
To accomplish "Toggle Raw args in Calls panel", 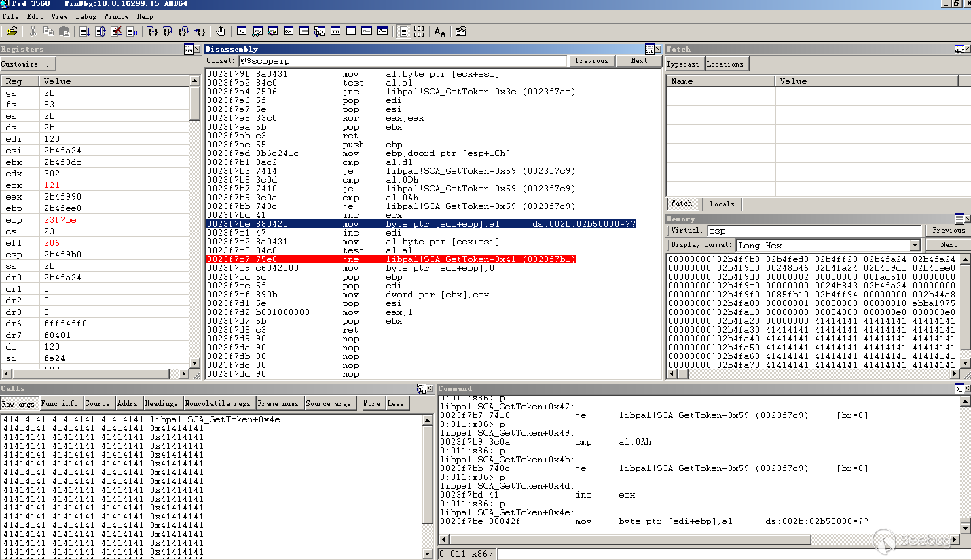I will pos(18,403).
